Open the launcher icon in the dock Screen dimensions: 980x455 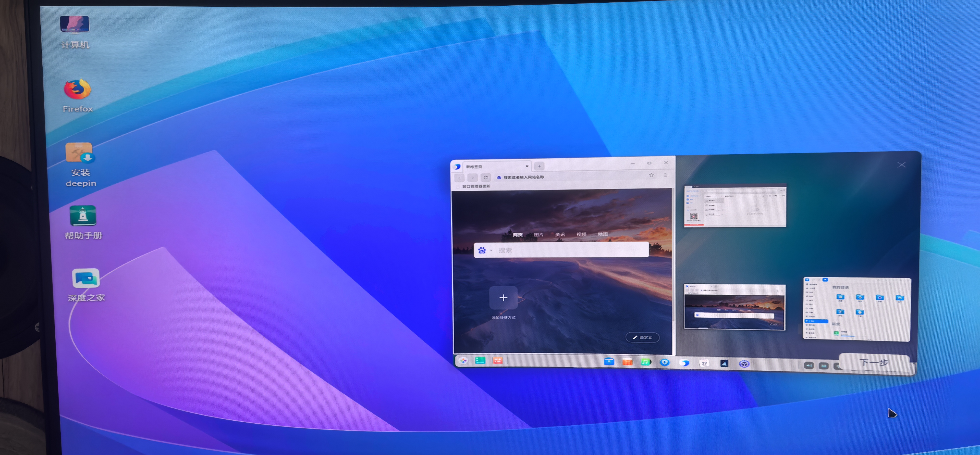point(463,360)
